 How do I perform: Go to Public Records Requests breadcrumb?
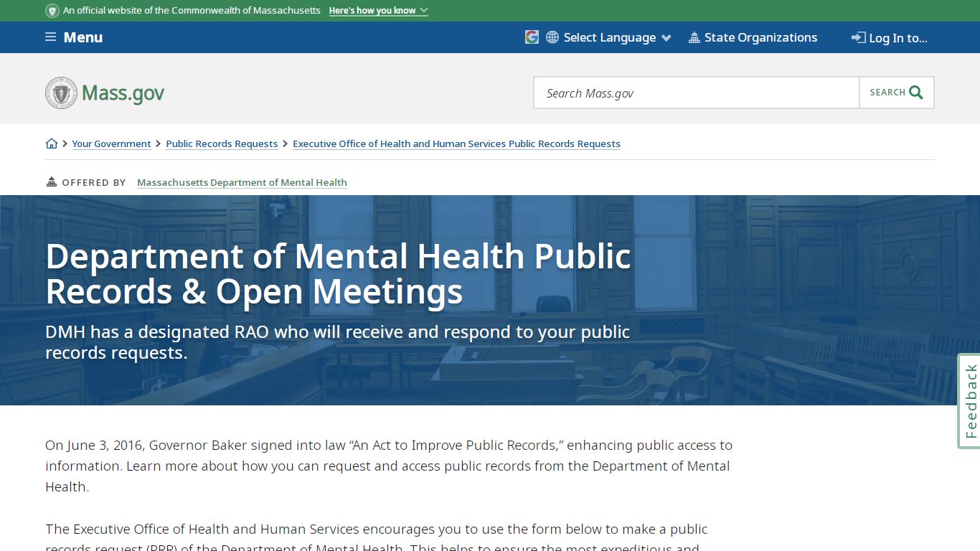point(222,143)
